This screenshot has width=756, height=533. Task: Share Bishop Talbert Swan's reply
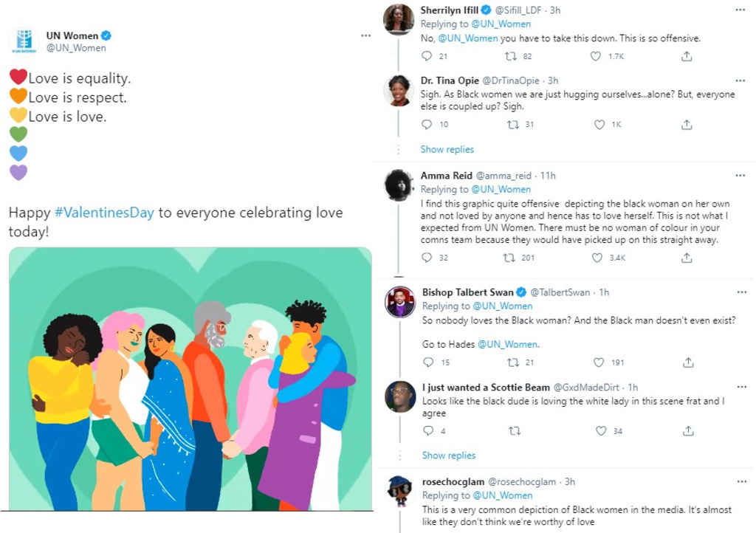[x=688, y=362]
